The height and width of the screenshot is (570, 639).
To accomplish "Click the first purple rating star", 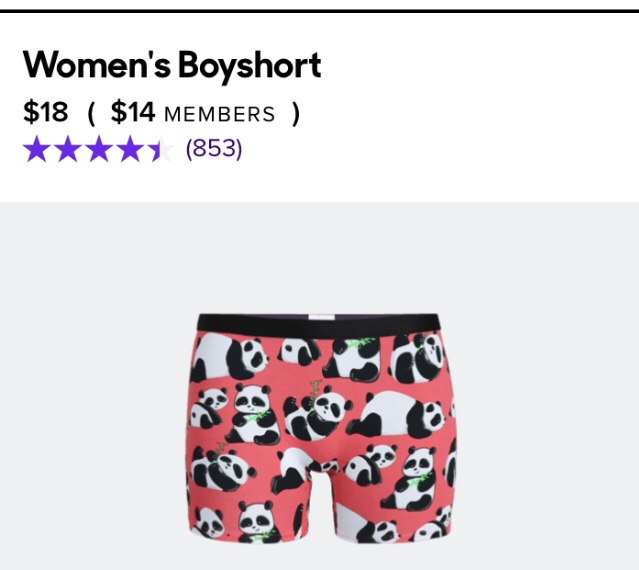I will coord(36,150).
